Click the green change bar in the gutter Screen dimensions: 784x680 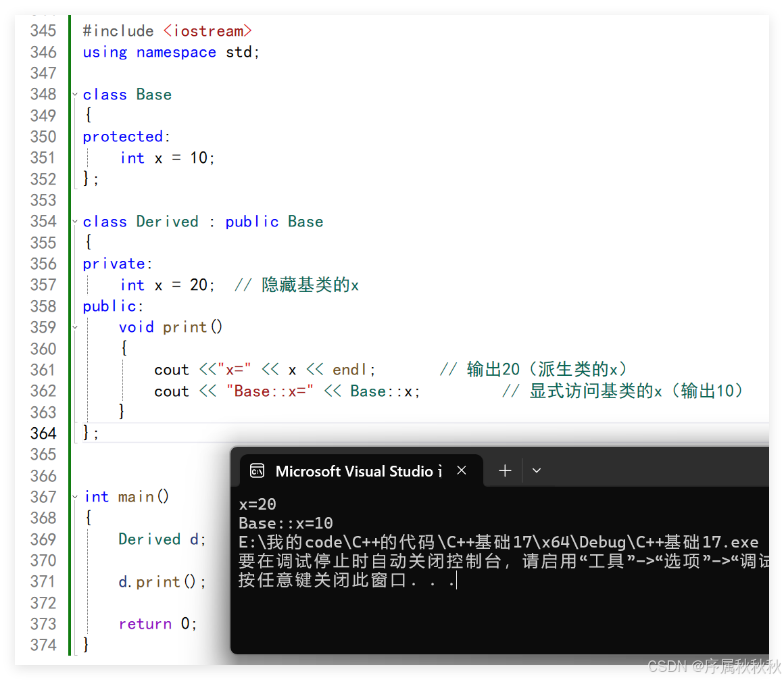coord(70,270)
